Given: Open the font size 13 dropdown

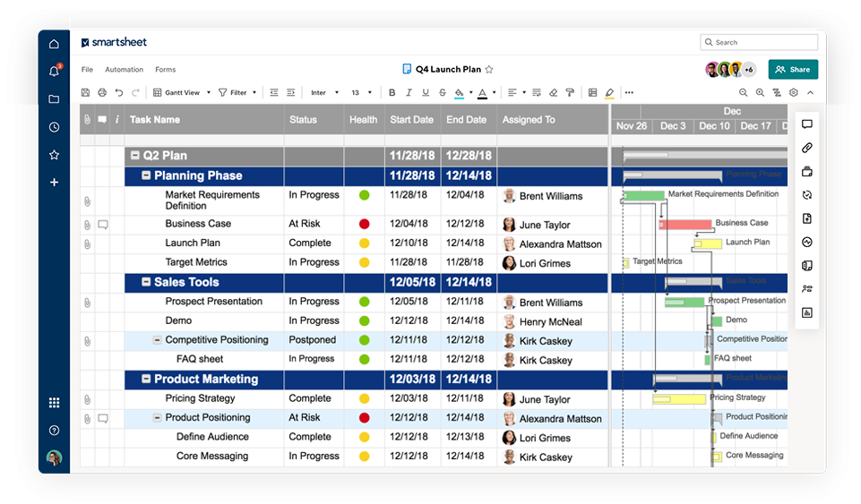Looking at the screenshot, I should click(x=360, y=92).
